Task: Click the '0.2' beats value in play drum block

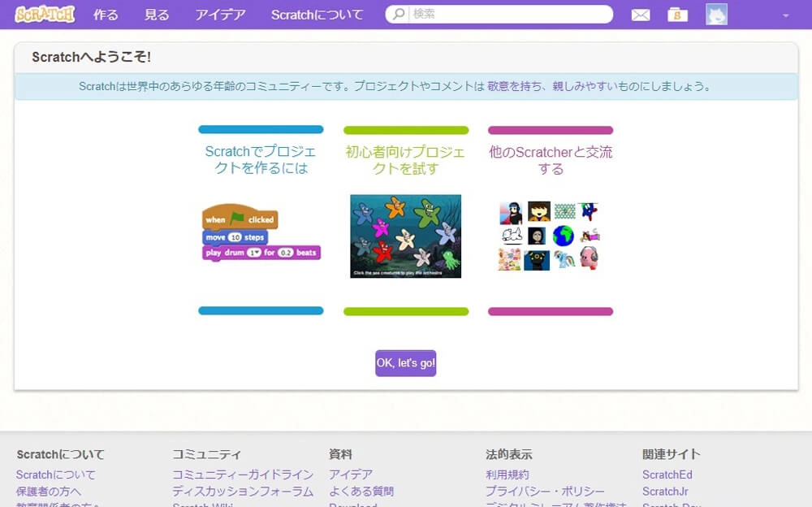Action: pos(285,253)
